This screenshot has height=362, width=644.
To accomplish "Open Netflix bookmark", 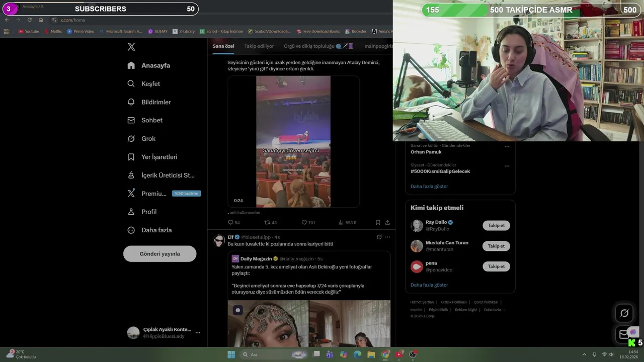I will point(53,31).
